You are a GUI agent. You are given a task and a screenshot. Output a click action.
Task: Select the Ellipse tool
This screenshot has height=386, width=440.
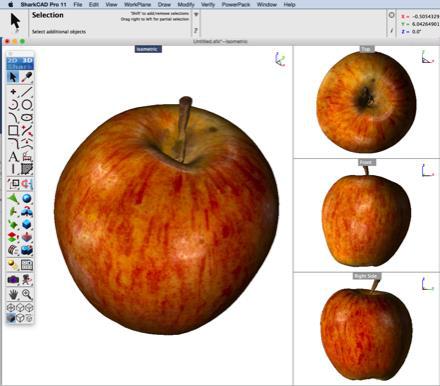point(27,118)
